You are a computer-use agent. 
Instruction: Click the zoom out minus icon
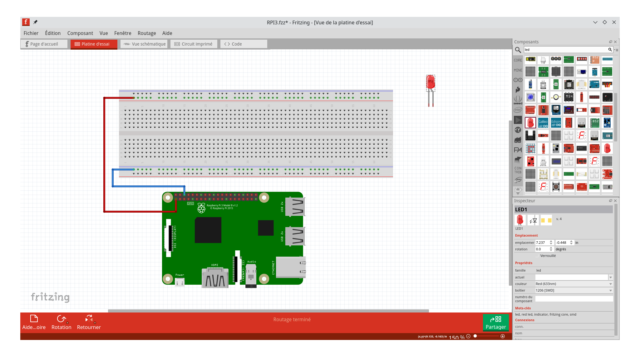468,336
